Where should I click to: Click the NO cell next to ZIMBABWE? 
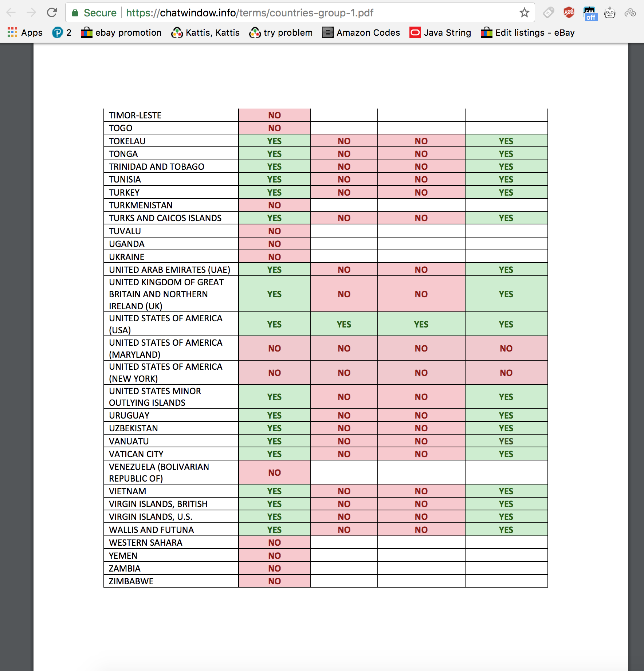[x=275, y=581]
